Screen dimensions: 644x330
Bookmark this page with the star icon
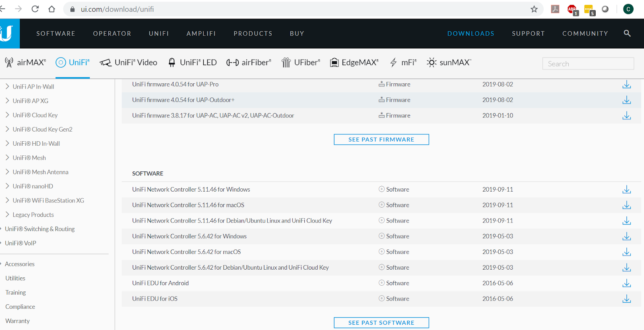[534, 9]
